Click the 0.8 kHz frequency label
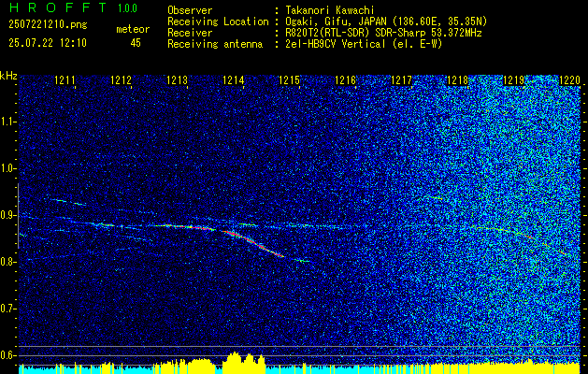The height and width of the screenshot is (374, 588). pyautogui.click(x=8, y=262)
